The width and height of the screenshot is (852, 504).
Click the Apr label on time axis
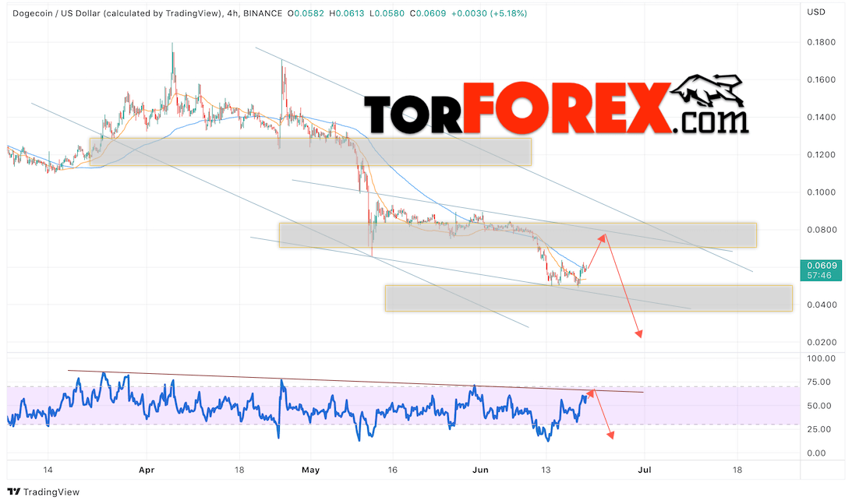tap(147, 470)
